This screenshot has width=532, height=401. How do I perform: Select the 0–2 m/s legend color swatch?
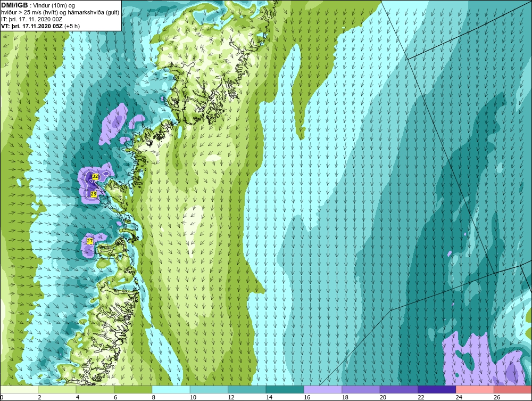coord(19,389)
